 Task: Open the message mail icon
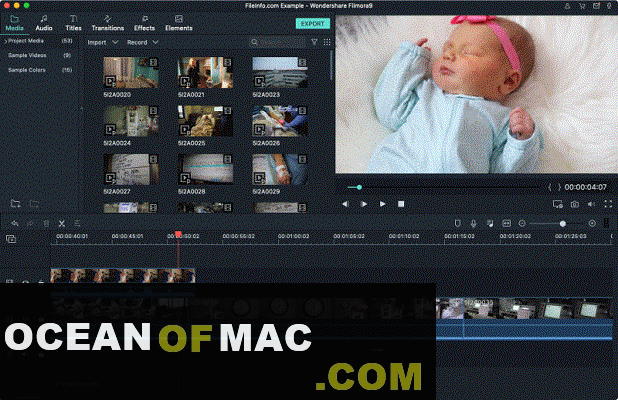click(x=597, y=6)
